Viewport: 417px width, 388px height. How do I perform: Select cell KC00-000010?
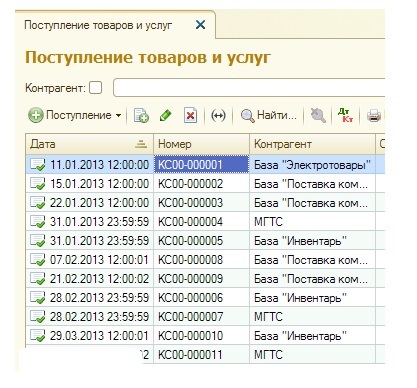pyautogui.click(x=201, y=336)
